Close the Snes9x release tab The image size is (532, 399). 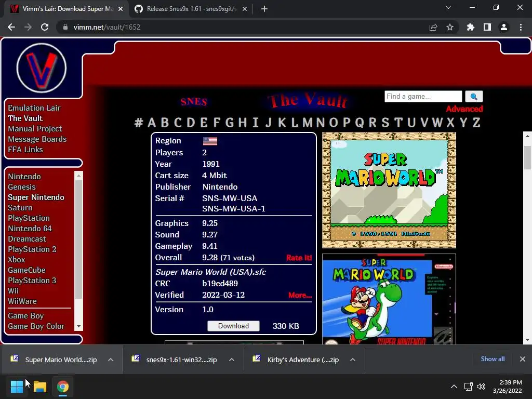(245, 9)
